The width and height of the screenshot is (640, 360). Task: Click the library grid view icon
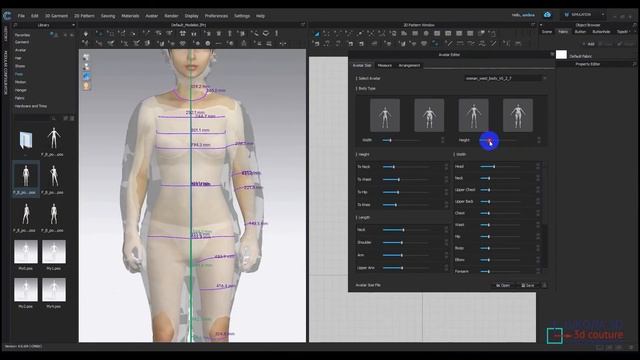pyautogui.click(x=72, y=118)
